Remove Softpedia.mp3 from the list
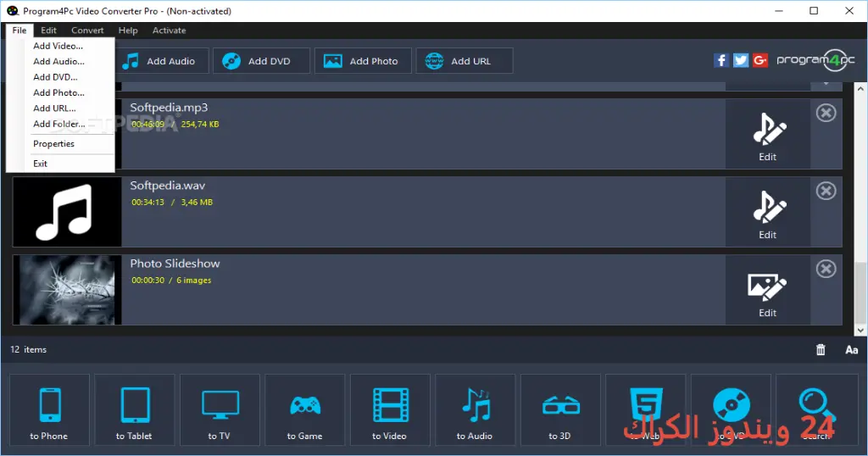The width and height of the screenshot is (868, 456). coord(826,113)
